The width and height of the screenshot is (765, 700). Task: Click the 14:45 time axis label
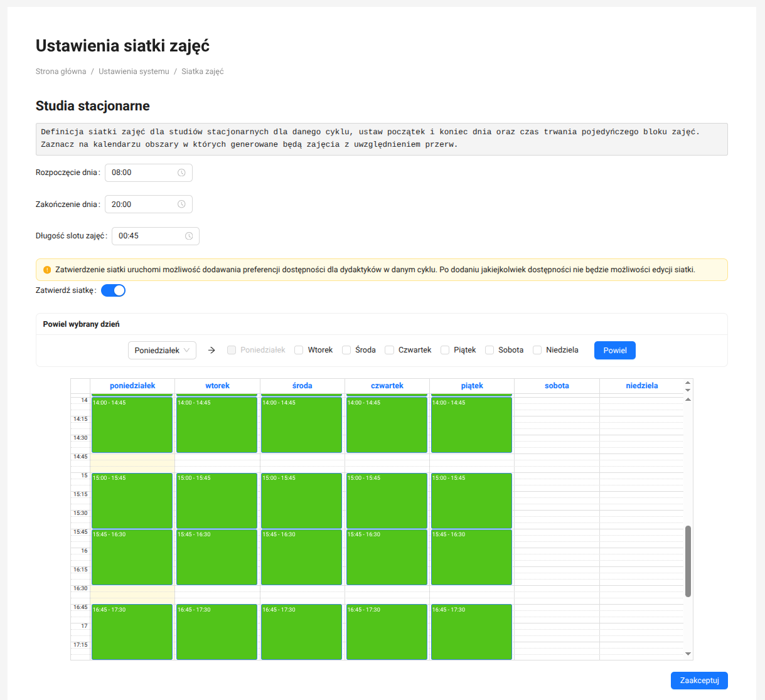80,457
